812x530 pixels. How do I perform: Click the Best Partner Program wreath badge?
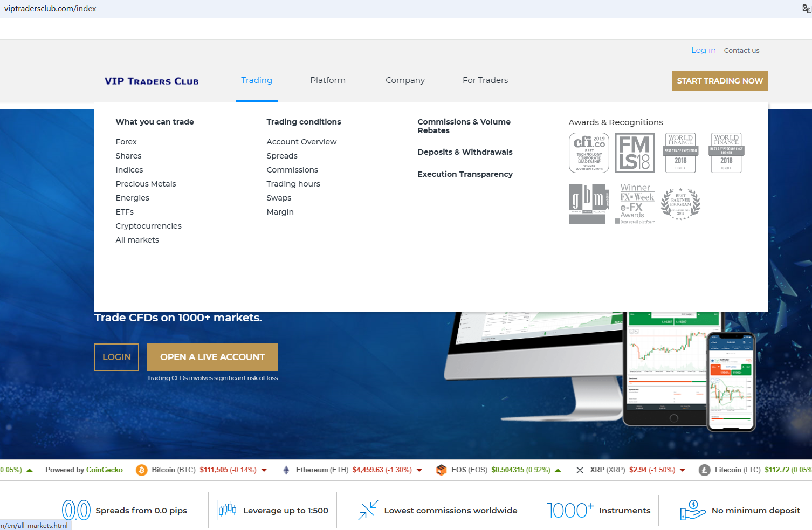tap(680, 204)
